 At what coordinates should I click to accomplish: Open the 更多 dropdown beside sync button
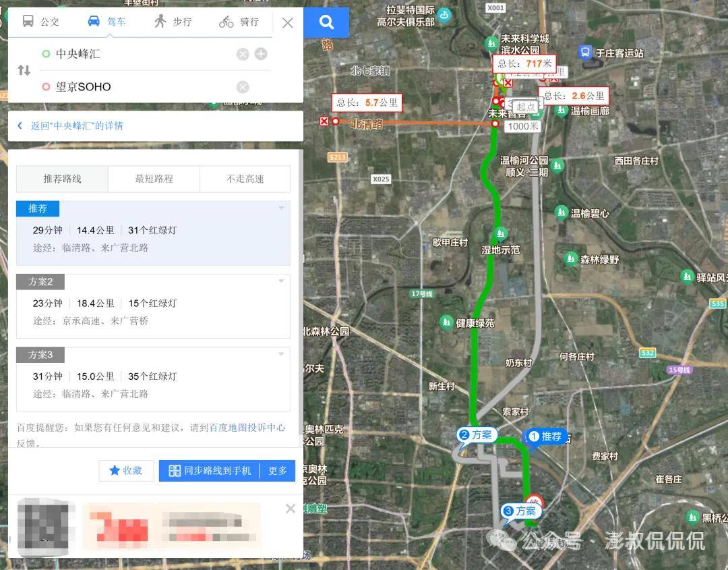(278, 471)
